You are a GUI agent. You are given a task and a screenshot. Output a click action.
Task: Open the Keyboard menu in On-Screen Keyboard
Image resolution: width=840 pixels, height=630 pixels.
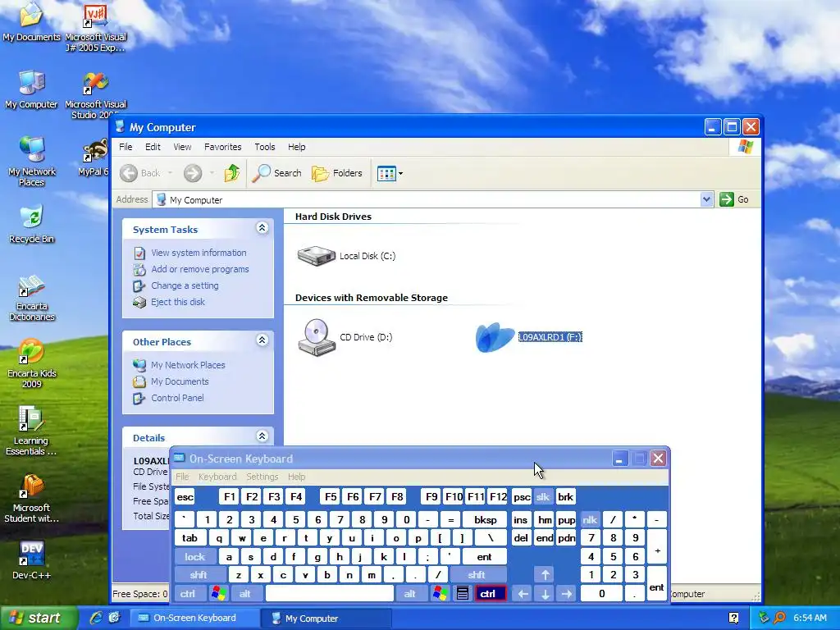[217, 477]
